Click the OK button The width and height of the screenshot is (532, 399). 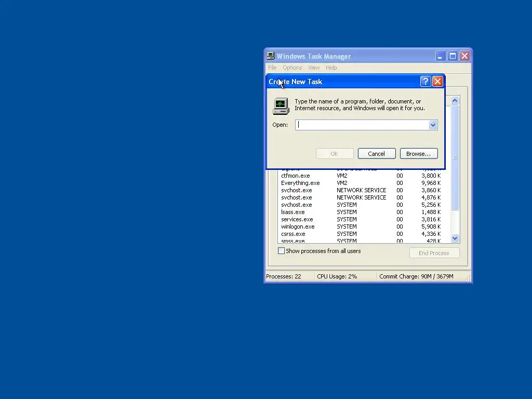click(x=335, y=154)
